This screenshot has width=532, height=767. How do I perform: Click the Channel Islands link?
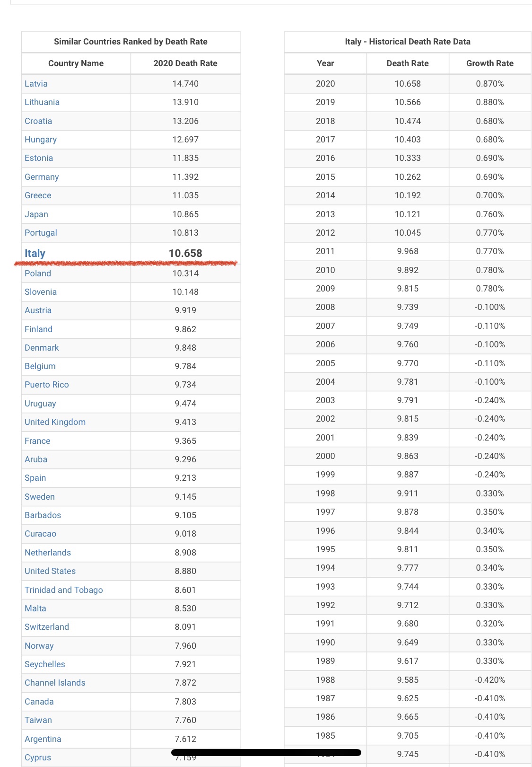click(x=55, y=683)
